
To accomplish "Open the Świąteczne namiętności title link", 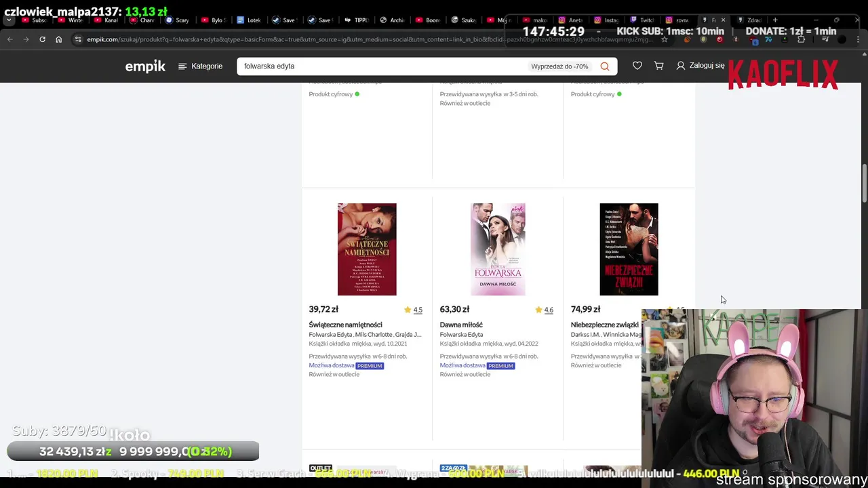I will pyautogui.click(x=345, y=325).
